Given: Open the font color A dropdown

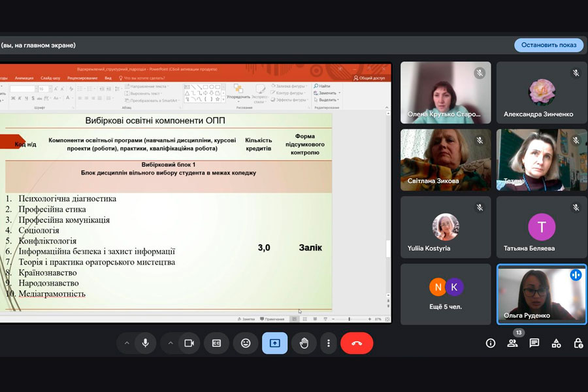Looking at the screenshot, I should point(69,98).
